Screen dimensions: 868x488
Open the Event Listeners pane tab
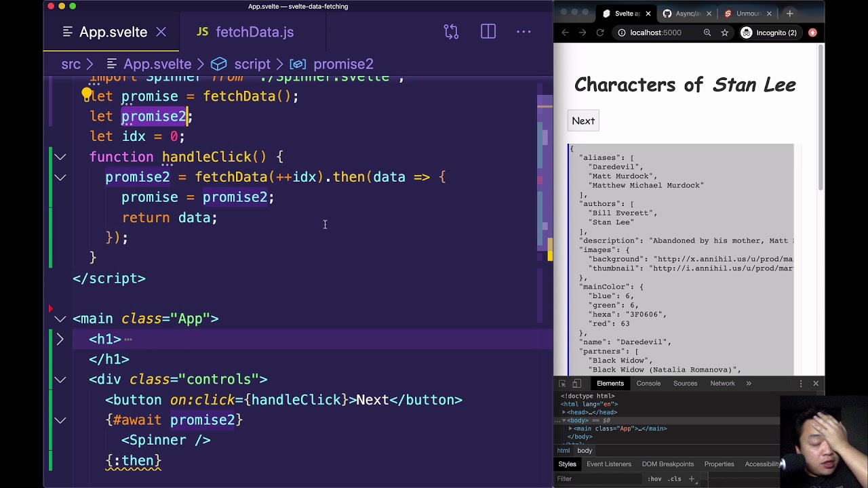click(609, 464)
